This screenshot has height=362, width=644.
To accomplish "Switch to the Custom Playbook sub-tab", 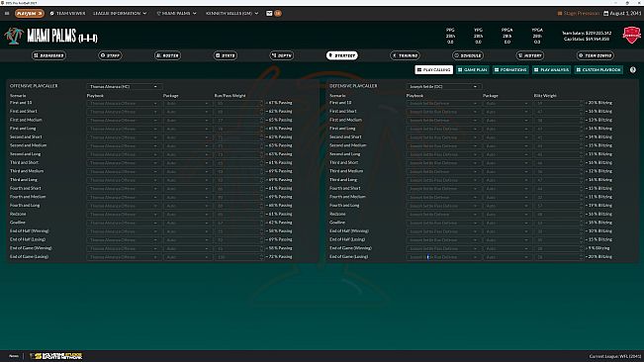I will (598, 70).
